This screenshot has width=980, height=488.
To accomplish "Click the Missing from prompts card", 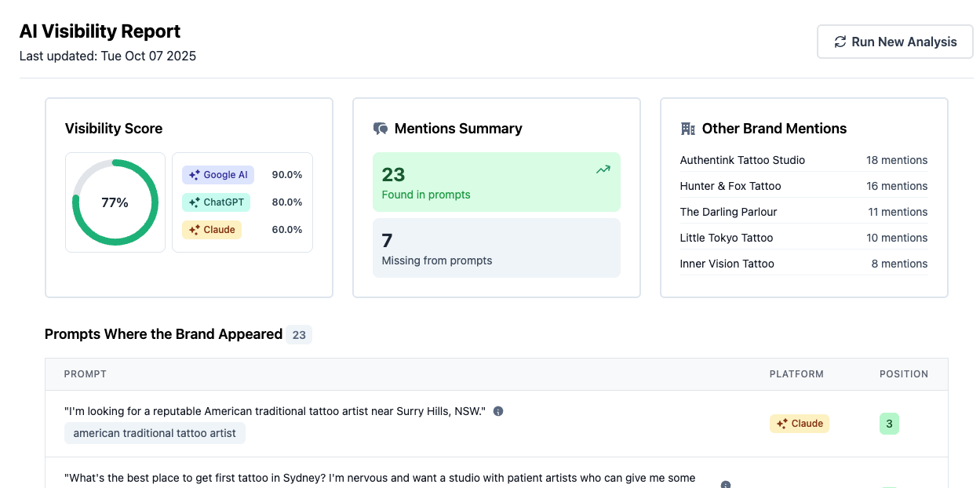I will pyautogui.click(x=496, y=248).
